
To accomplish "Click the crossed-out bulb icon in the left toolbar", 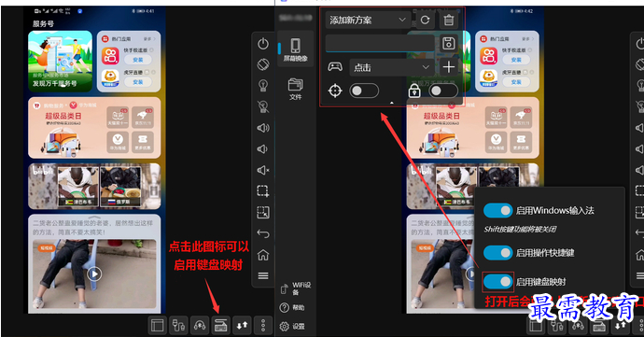I will (x=263, y=106).
